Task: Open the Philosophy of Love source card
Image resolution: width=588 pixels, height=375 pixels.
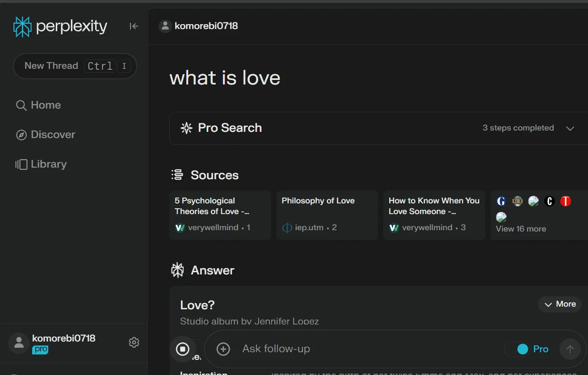Action: pos(327,215)
